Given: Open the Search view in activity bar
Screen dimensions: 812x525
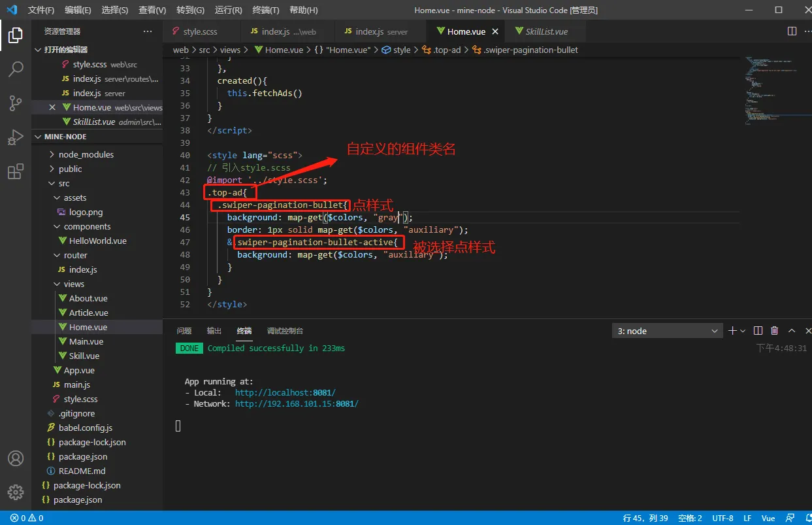Looking at the screenshot, I should tap(16, 69).
